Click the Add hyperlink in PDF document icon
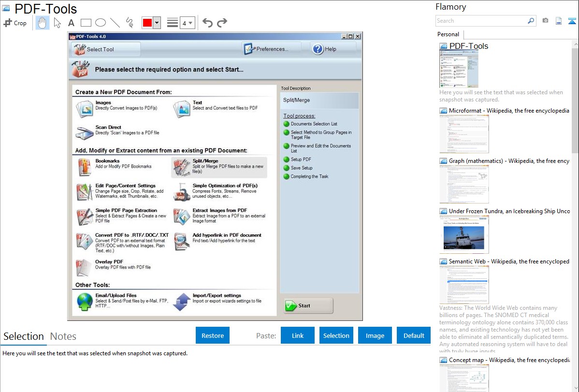Image resolution: width=579 pixels, height=392 pixels. pyautogui.click(x=182, y=242)
